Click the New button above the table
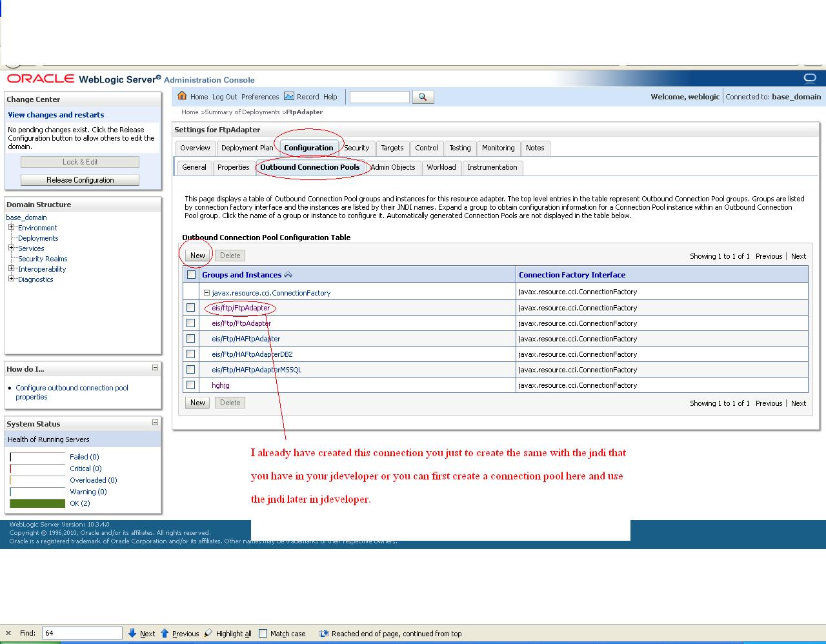Screen dimensions: 826x644 click(x=197, y=255)
